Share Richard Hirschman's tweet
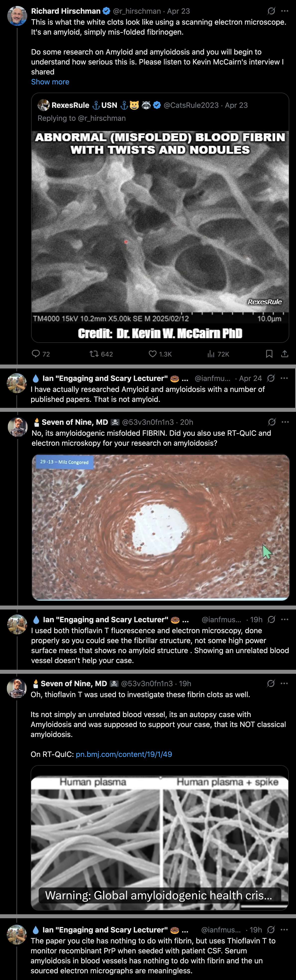 pos(284,354)
